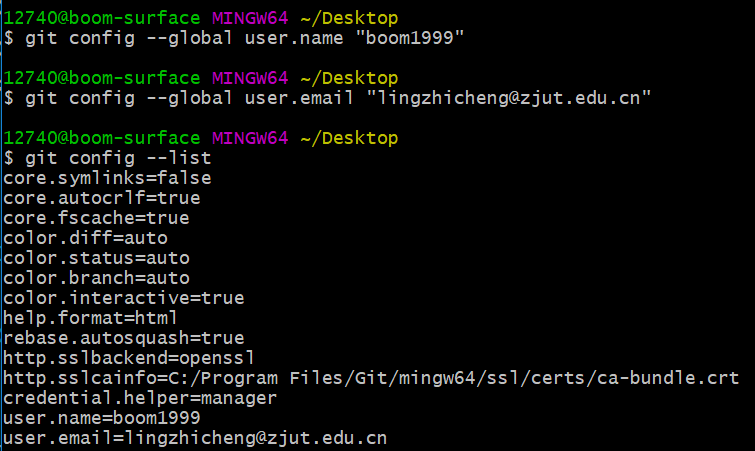Click the http.sslbackend=openssl line
The height and width of the screenshot is (451, 755).
(x=129, y=358)
